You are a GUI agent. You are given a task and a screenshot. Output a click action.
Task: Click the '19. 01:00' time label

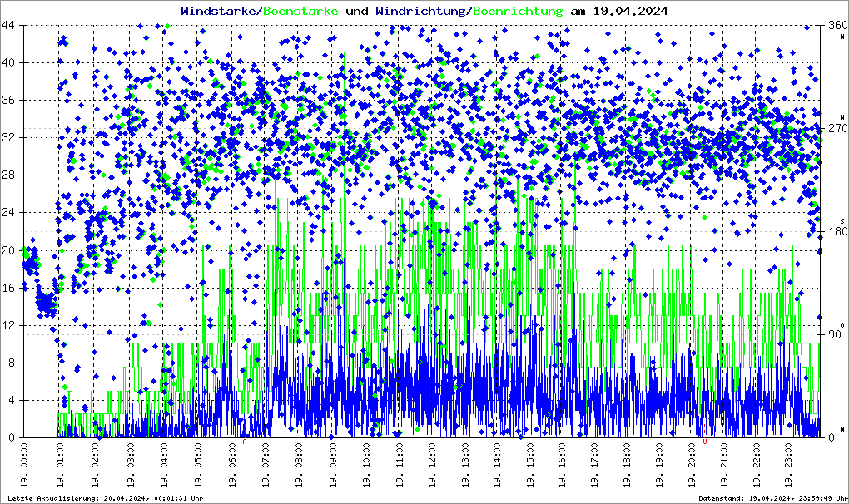pyautogui.click(x=62, y=466)
